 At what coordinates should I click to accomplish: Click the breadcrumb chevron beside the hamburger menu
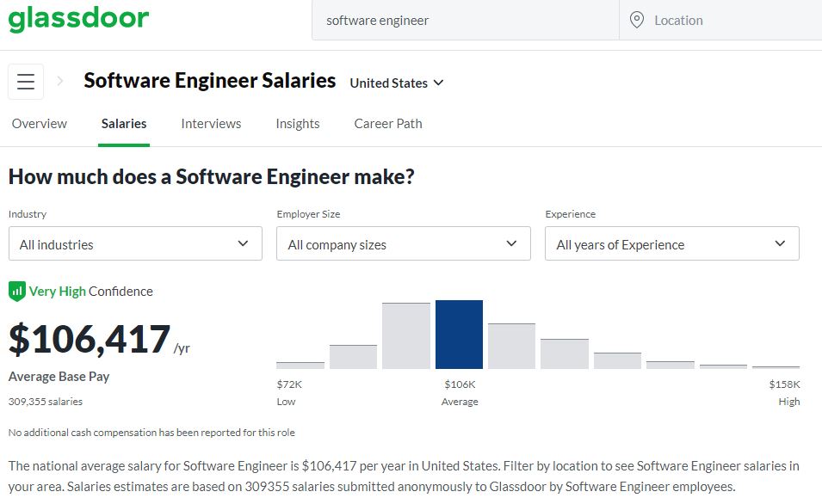coord(59,81)
